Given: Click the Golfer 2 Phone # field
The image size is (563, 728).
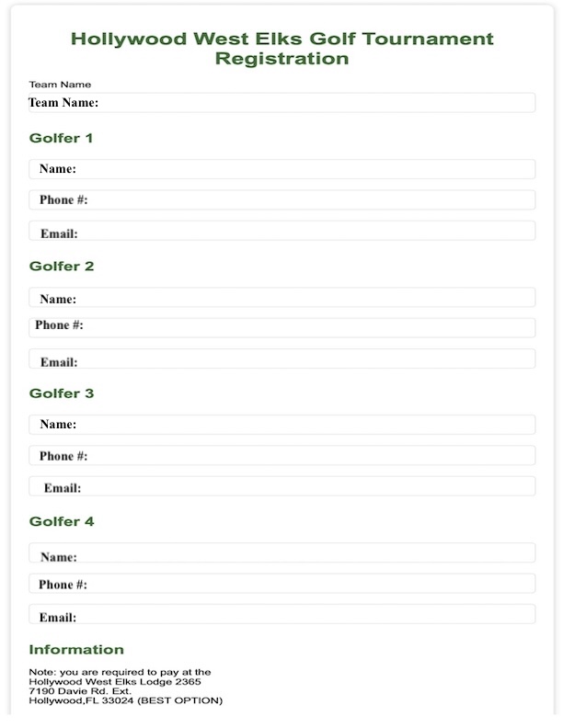Looking at the screenshot, I should point(282,328).
